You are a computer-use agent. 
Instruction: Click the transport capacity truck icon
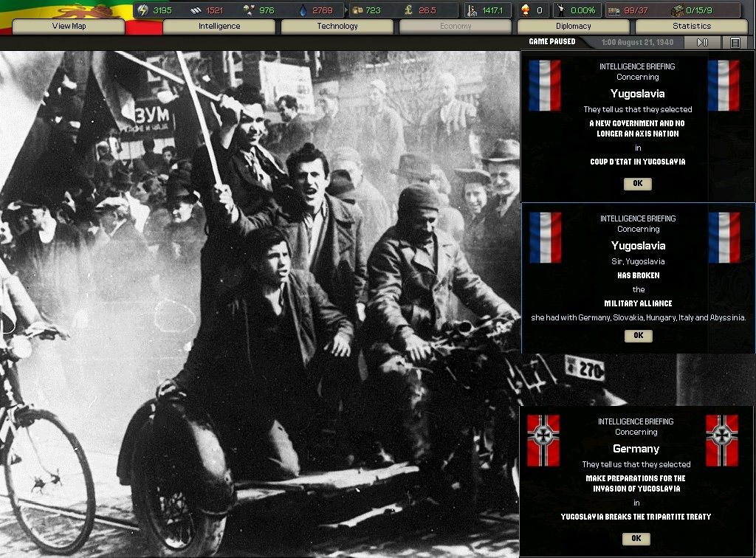tap(613, 10)
